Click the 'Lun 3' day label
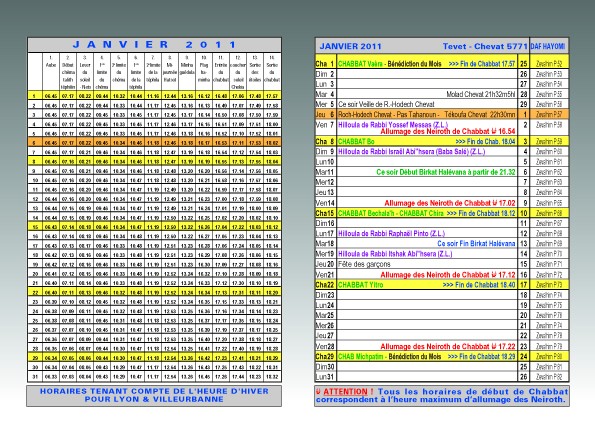Screen dimensions: 595x425 coord(325,84)
